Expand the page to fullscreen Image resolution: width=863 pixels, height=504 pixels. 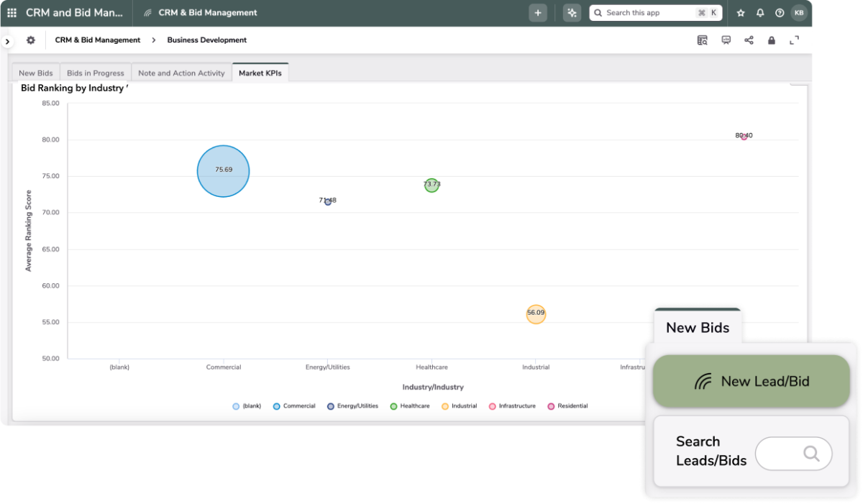coord(794,40)
